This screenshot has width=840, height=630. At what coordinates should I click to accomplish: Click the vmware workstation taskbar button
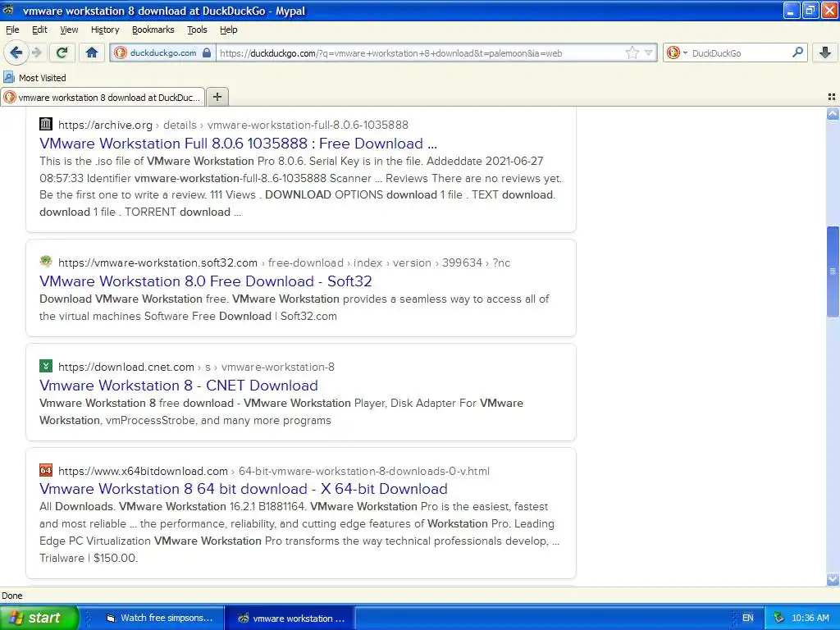point(292,618)
